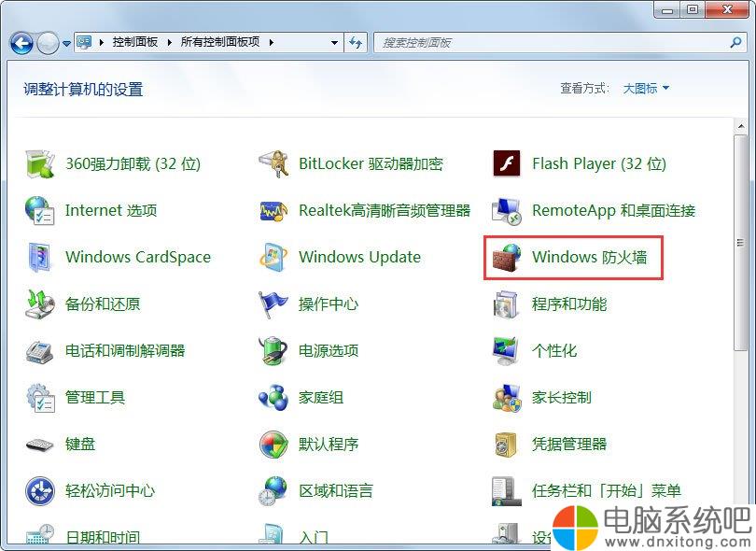Open the 凭据管理器 safe icon
Viewport: 756px width, 551px height.
(x=507, y=445)
